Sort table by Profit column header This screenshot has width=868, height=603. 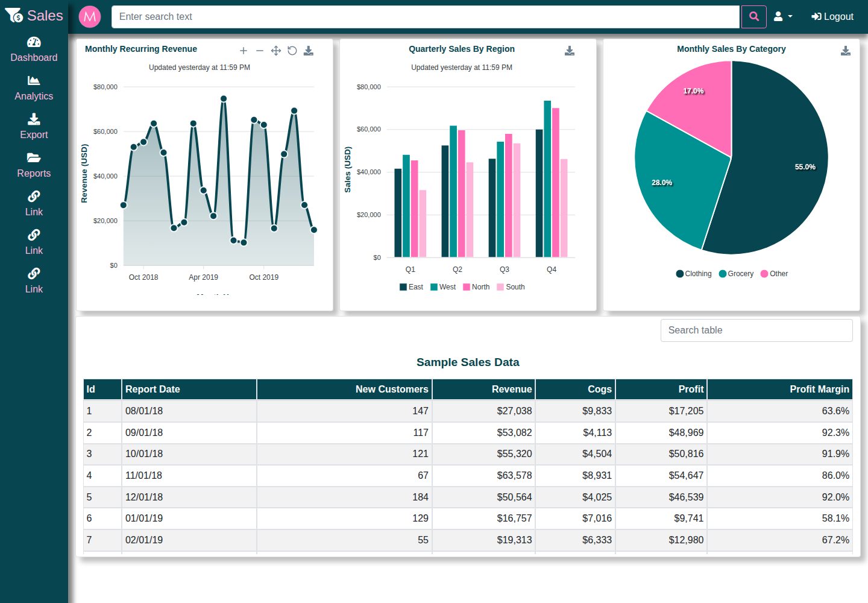coord(661,390)
